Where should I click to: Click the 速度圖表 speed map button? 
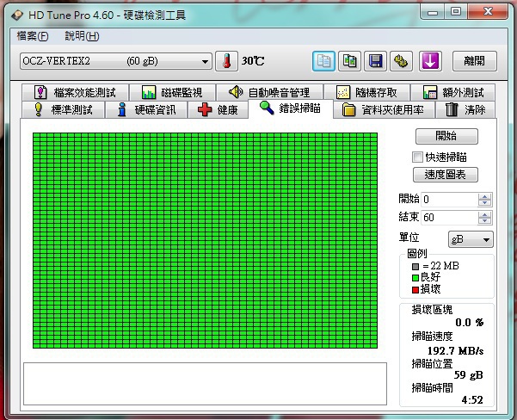446,175
